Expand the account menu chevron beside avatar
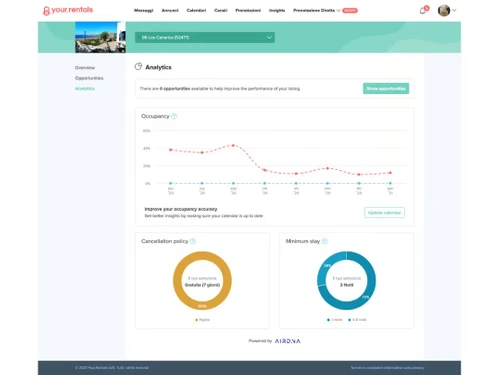This screenshot has width=500, height=375. tap(454, 10)
